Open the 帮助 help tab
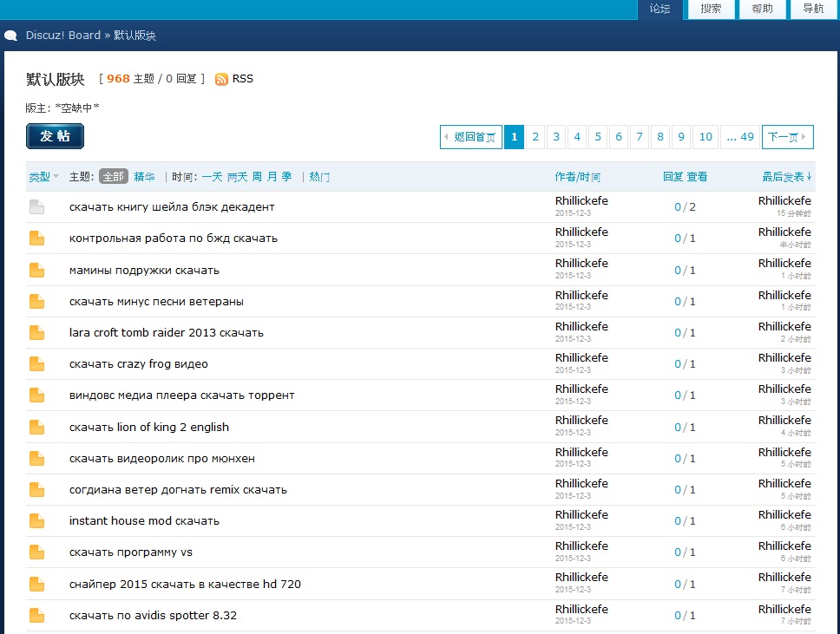 click(x=762, y=9)
